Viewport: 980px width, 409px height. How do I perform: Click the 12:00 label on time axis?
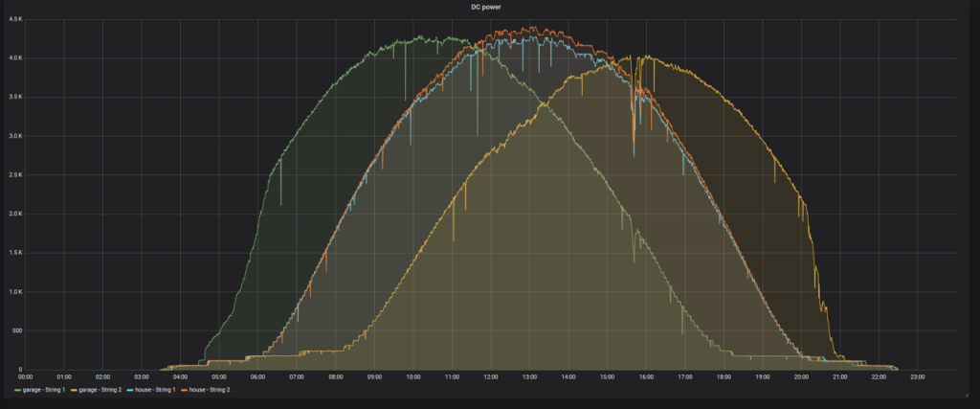point(491,377)
